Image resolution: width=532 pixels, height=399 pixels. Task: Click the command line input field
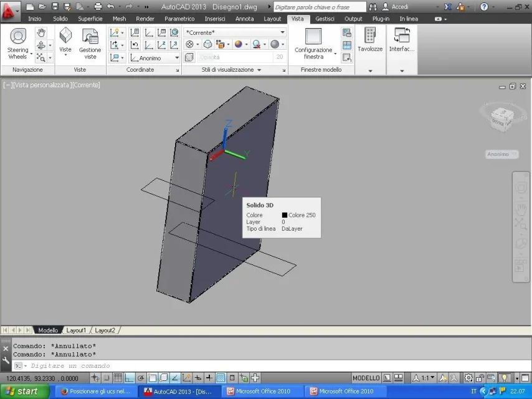pyautogui.click(x=272, y=366)
